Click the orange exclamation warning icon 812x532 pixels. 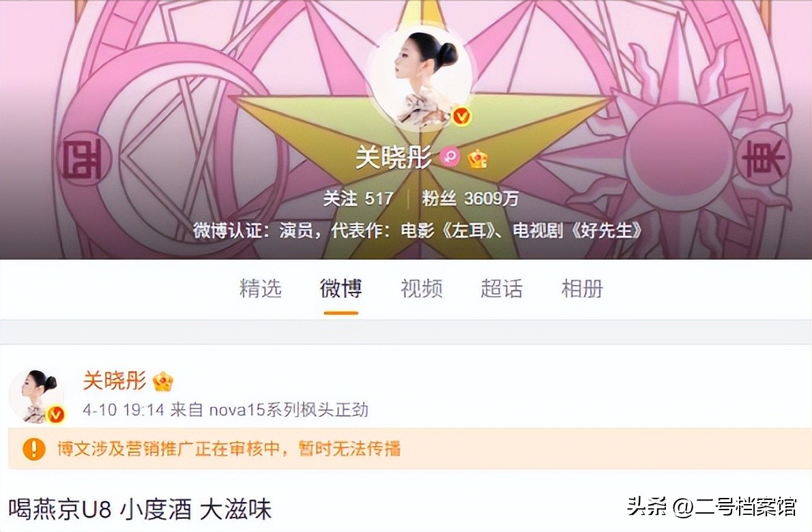[33, 449]
